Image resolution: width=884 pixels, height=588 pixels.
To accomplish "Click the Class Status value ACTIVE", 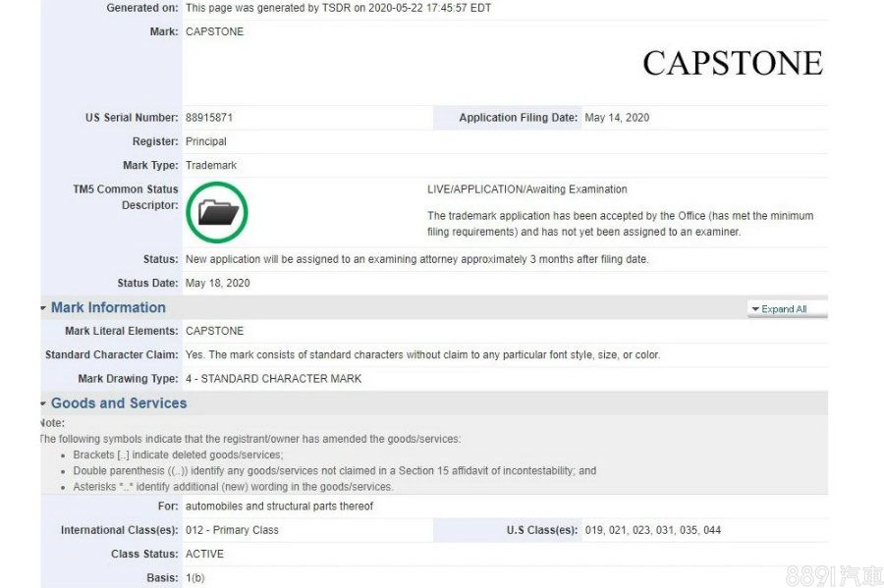I will [x=204, y=555].
